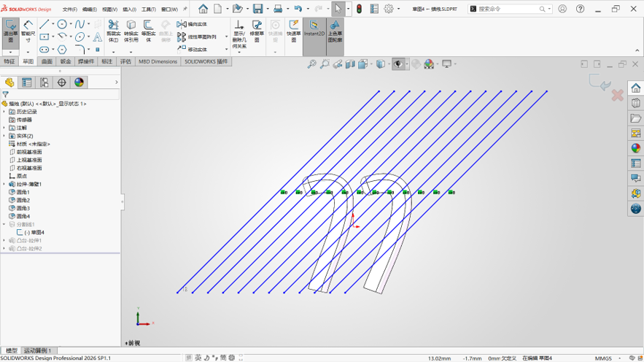Viewport: 644px width, 362px height.
Task: Click Rapid Sketch (快速草图) tool
Action: tap(293, 31)
